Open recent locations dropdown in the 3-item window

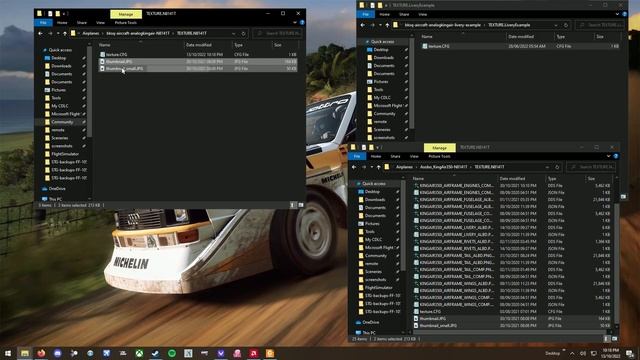pyautogui.click(x=58, y=33)
